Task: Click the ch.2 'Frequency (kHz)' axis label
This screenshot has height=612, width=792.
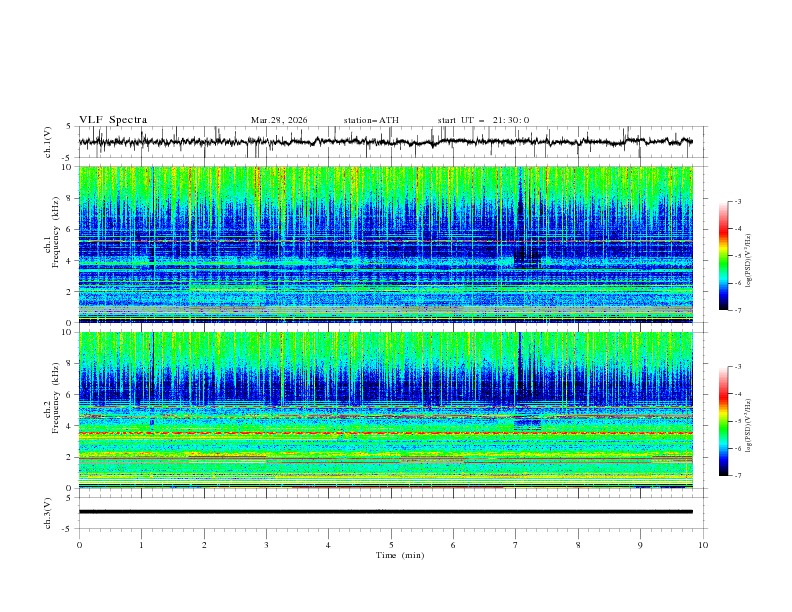Action: [55, 398]
